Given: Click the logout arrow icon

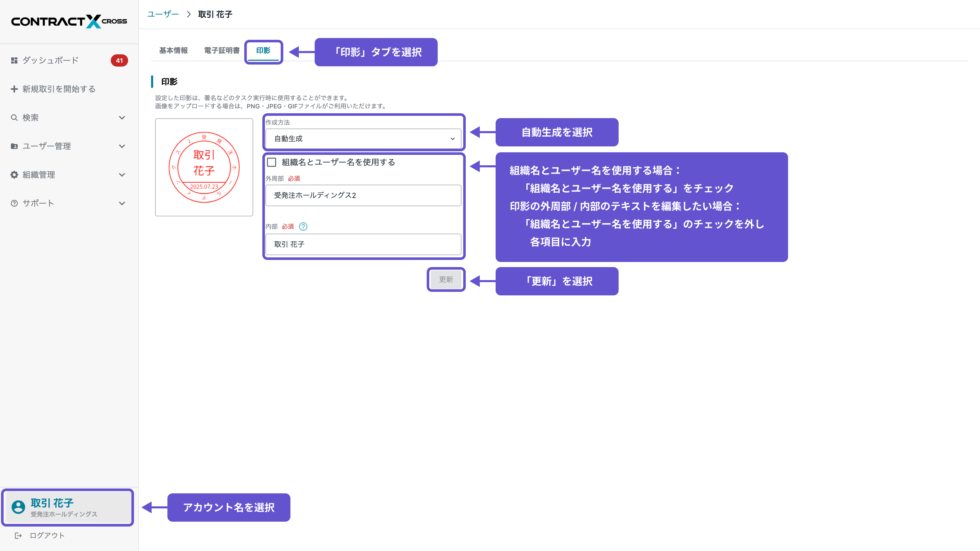Looking at the screenshot, I should (x=18, y=535).
